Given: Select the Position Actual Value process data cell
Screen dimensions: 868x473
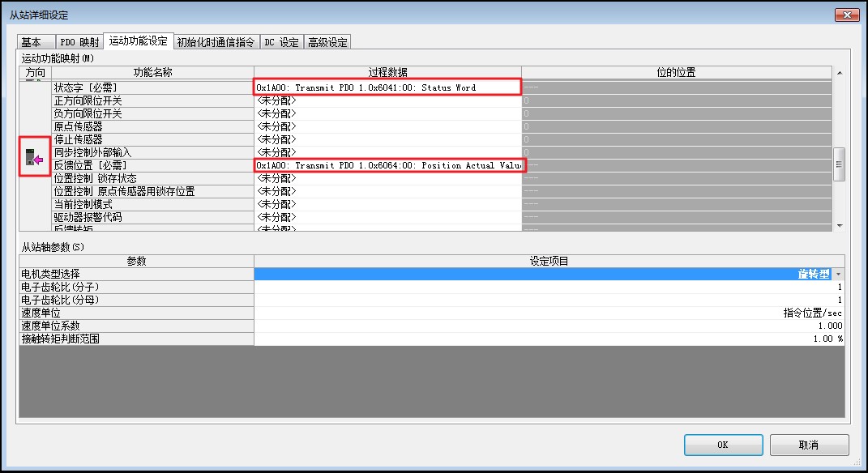Looking at the screenshot, I should [x=387, y=165].
